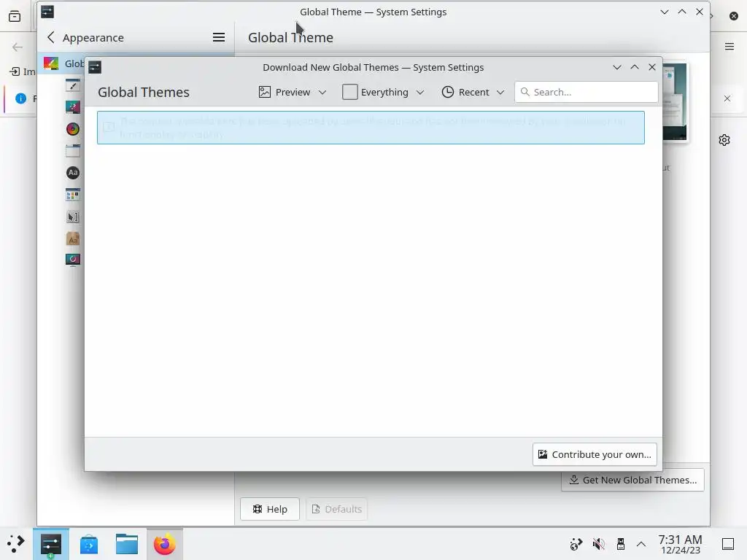Minimize the Global Theme System Settings window
Screen dimensions: 747x560
665,12
